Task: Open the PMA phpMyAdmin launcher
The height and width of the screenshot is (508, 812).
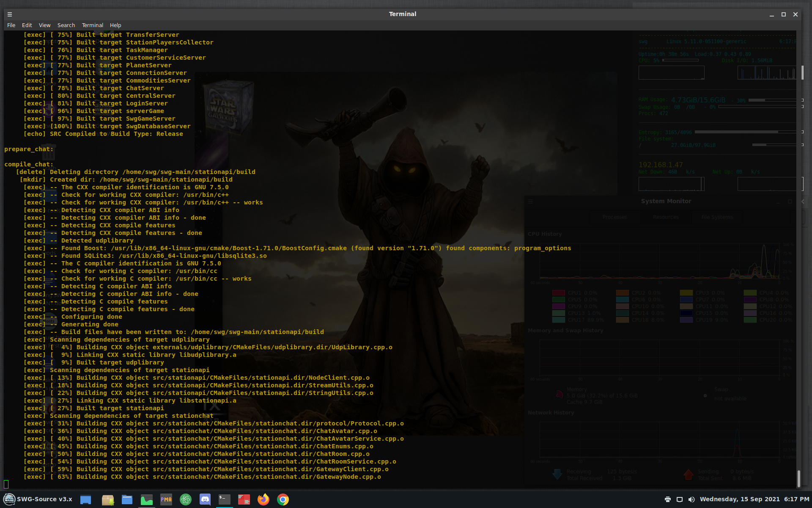Action: click(166, 500)
